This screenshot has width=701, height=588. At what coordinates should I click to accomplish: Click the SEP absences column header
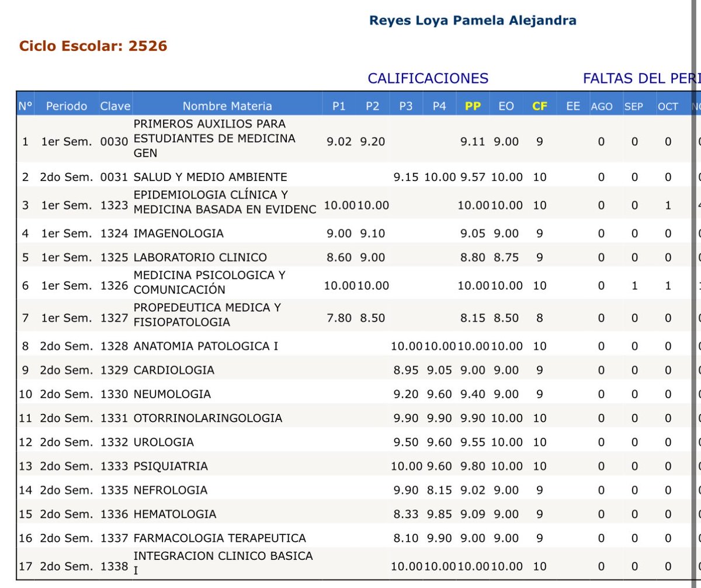(634, 107)
